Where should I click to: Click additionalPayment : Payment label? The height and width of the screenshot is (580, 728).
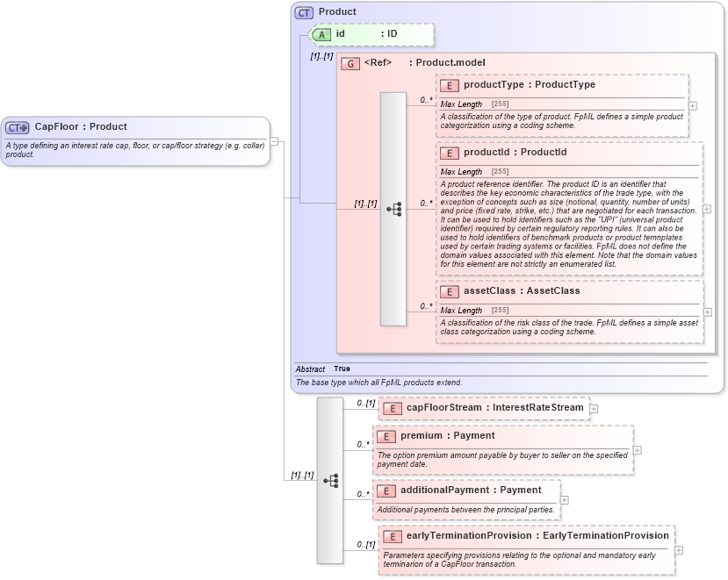pos(471,490)
